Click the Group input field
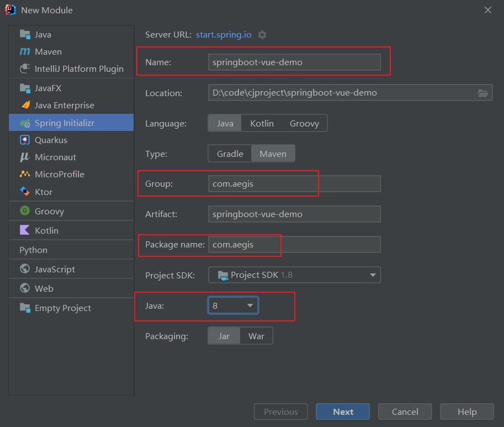Screen dimensions: 504x427 pos(294,183)
